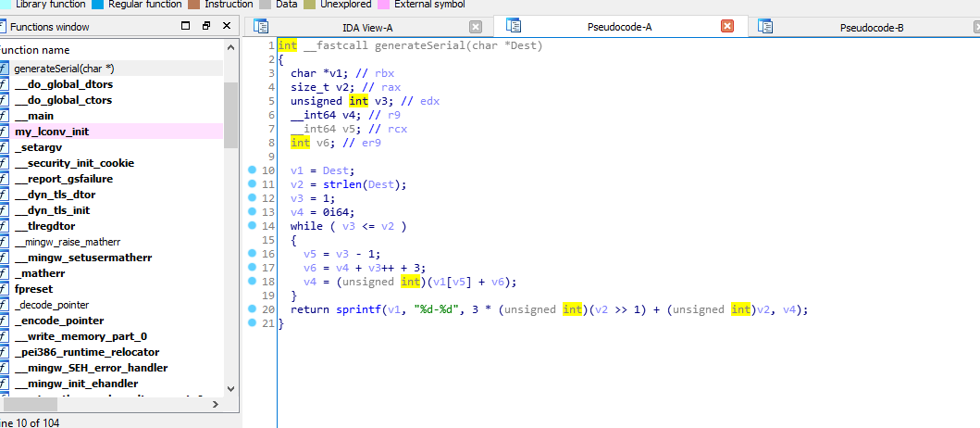Image resolution: width=980 pixels, height=428 pixels.
Task: Toggle breakpoint dot on line 17
Action: tap(253, 267)
